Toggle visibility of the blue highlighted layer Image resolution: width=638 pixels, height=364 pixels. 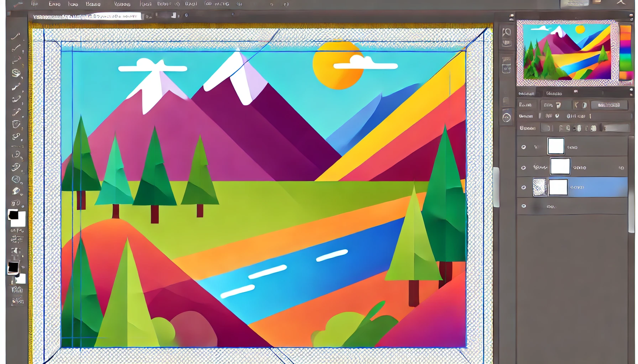[x=524, y=187]
